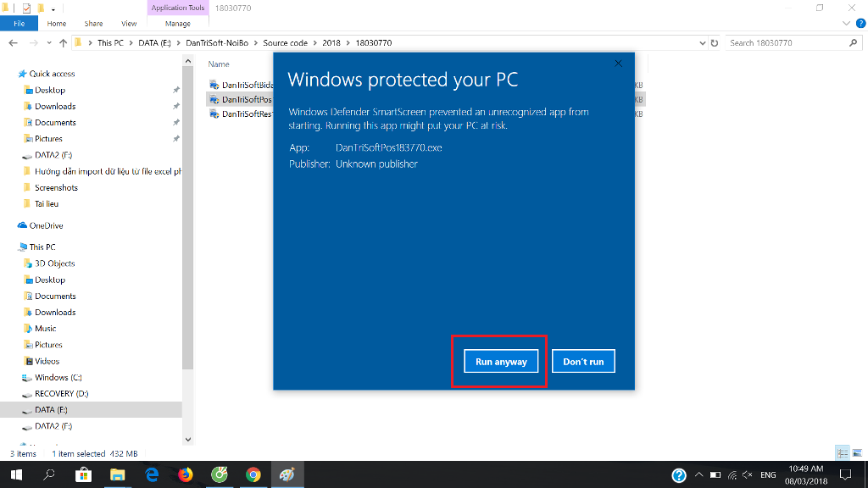The width and height of the screenshot is (868, 488).
Task: Switch to large thumbnails view icon
Action: pyautogui.click(x=858, y=453)
